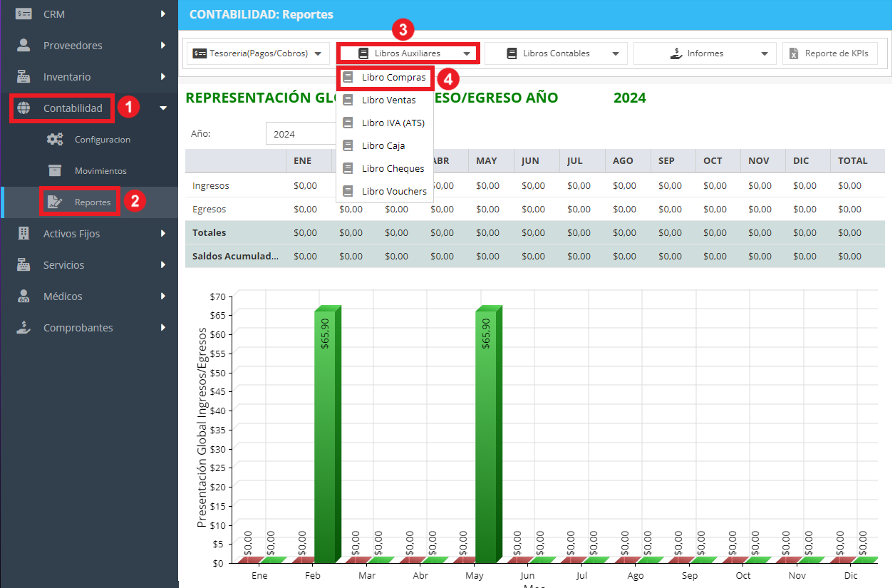Click the green Feb bar in chart
The image size is (895, 588).
(x=327, y=434)
